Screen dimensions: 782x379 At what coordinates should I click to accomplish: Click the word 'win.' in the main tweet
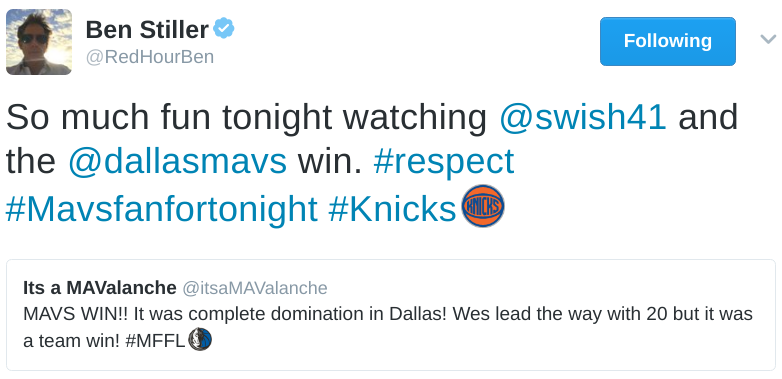pos(330,162)
